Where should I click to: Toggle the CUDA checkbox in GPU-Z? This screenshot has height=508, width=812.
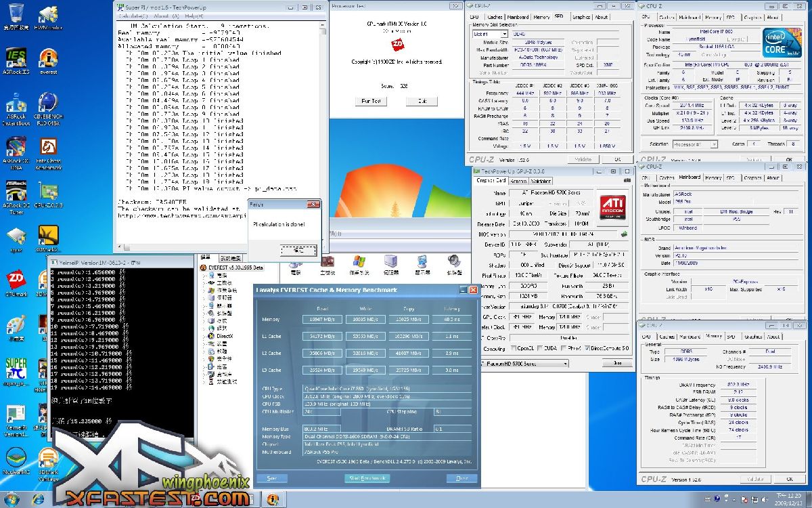(541, 349)
